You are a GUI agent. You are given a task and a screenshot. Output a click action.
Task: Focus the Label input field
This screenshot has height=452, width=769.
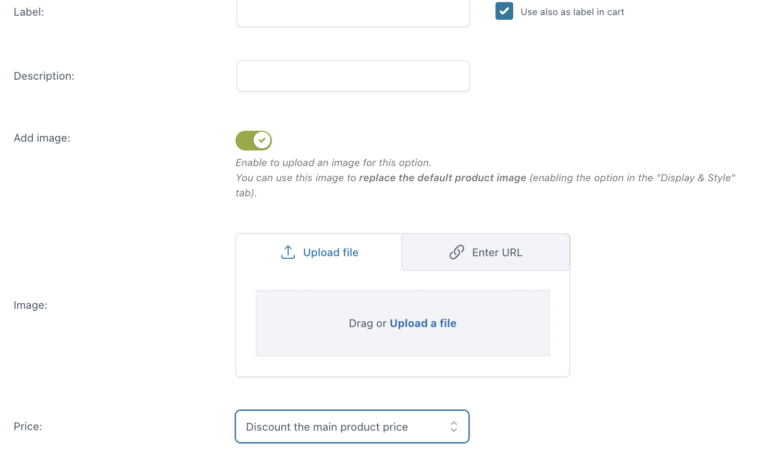pos(353,12)
